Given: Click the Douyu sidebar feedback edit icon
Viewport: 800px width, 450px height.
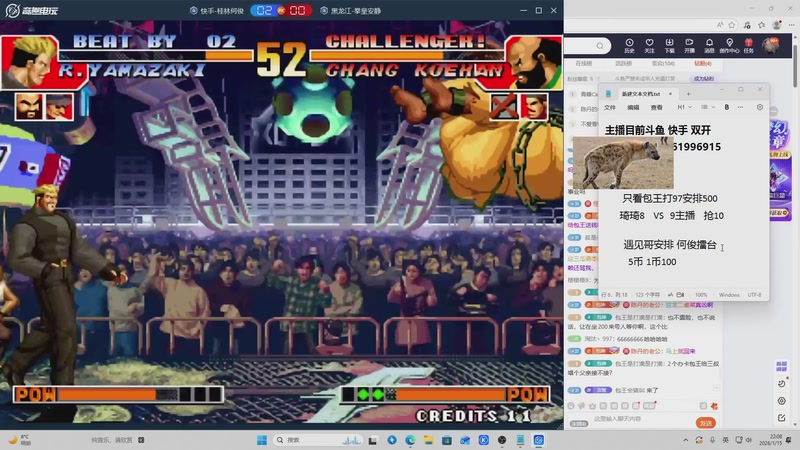Looking at the screenshot, I should (x=781, y=417).
